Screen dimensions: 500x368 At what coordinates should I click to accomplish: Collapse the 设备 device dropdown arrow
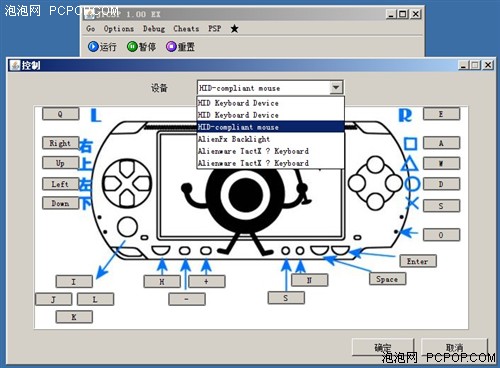336,88
